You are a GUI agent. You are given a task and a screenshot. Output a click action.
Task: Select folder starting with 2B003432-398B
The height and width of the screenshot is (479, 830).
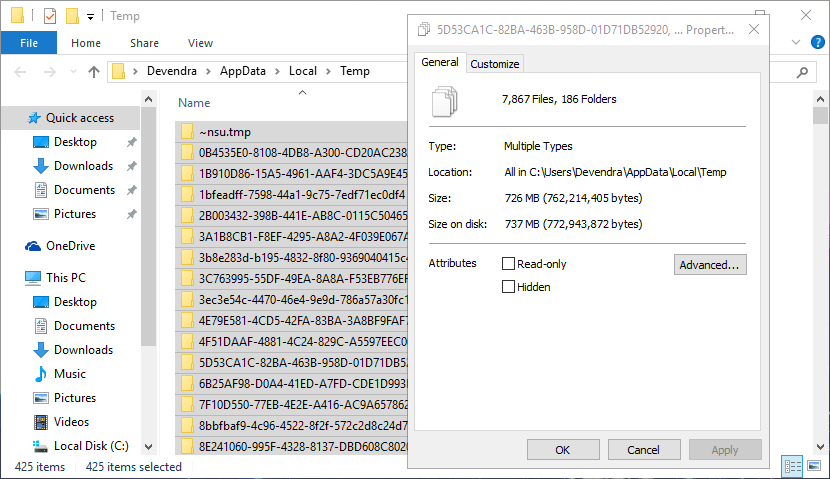coord(291,215)
